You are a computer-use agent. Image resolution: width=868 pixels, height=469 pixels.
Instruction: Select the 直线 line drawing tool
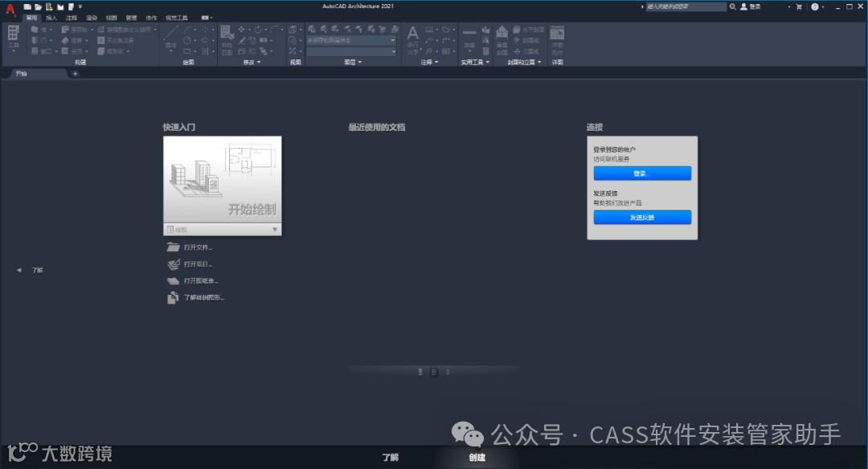pos(171,36)
